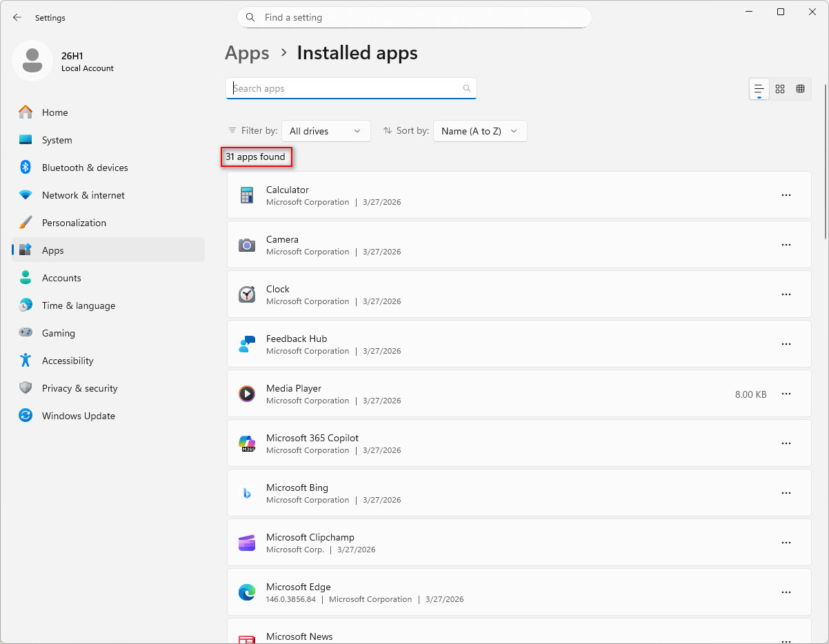Click the search magnifier in Search apps
Screen dimensions: 829x644
(x=467, y=88)
